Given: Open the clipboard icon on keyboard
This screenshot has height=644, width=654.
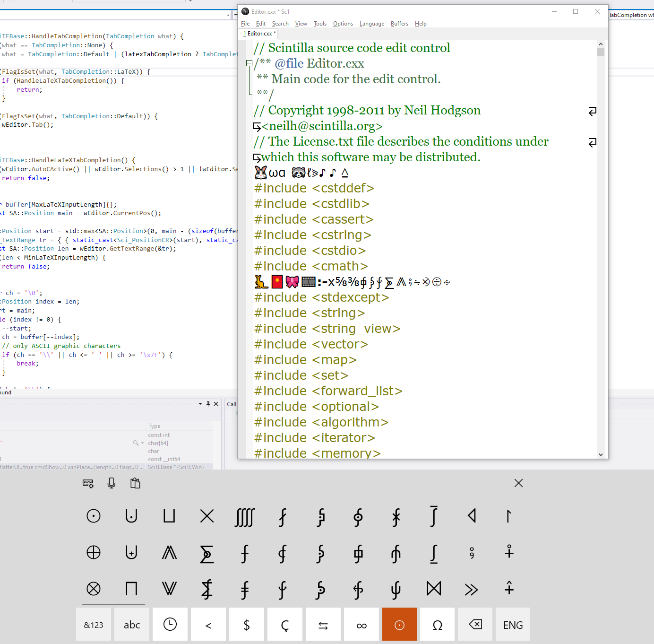Looking at the screenshot, I should (x=135, y=483).
